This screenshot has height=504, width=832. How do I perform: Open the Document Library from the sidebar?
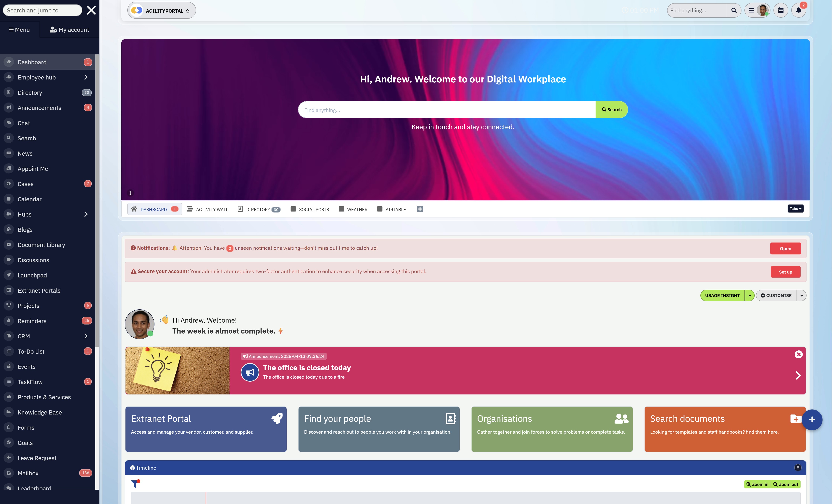41,245
